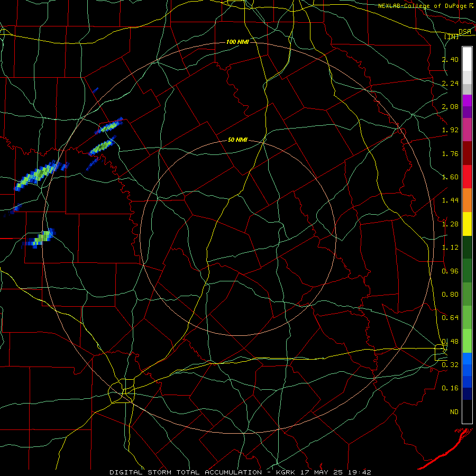Click the "17 MAY 25 19:42" timestamp
The image size is (476, 476).
point(336,472)
